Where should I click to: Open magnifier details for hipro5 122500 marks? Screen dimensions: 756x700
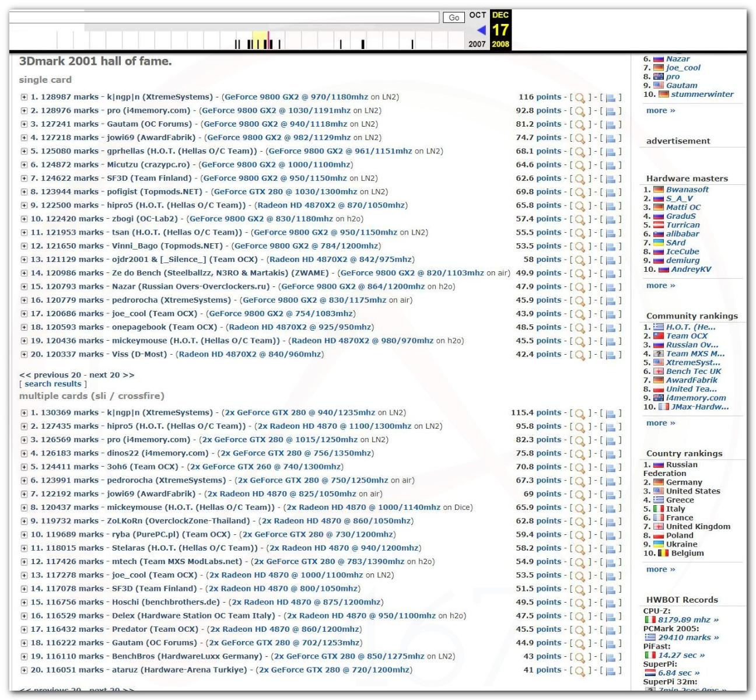[580, 206]
